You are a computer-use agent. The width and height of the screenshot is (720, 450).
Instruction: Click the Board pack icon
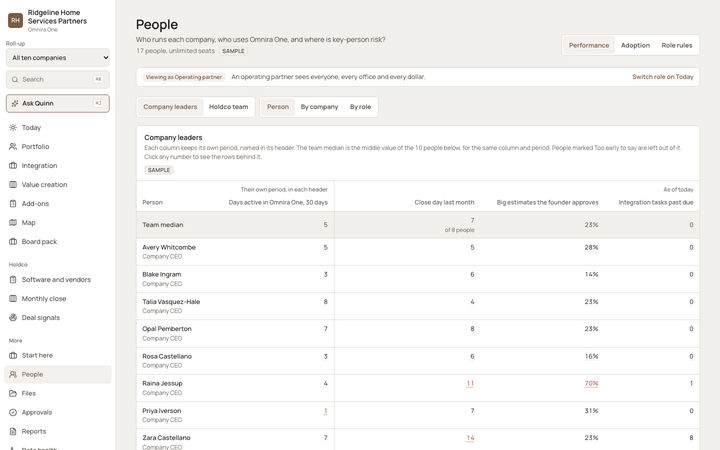13,242
